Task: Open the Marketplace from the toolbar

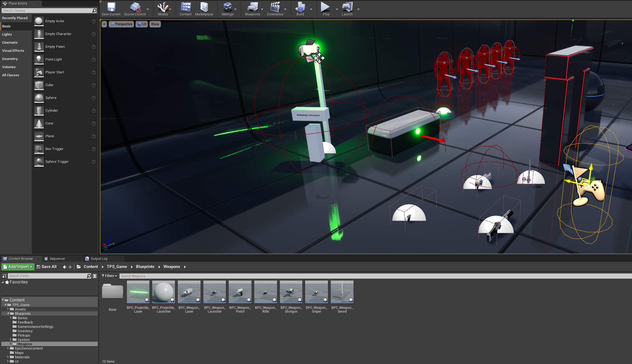Action: (204, 8)
